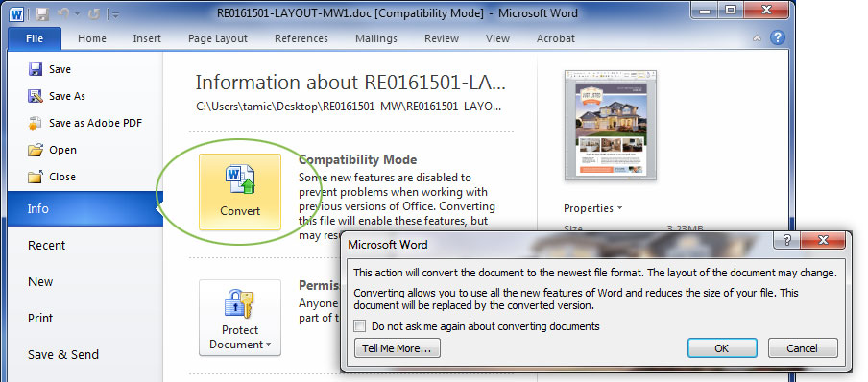
Task: Minimize the ribbon with the caret icon
Action: tap(757, 38)
